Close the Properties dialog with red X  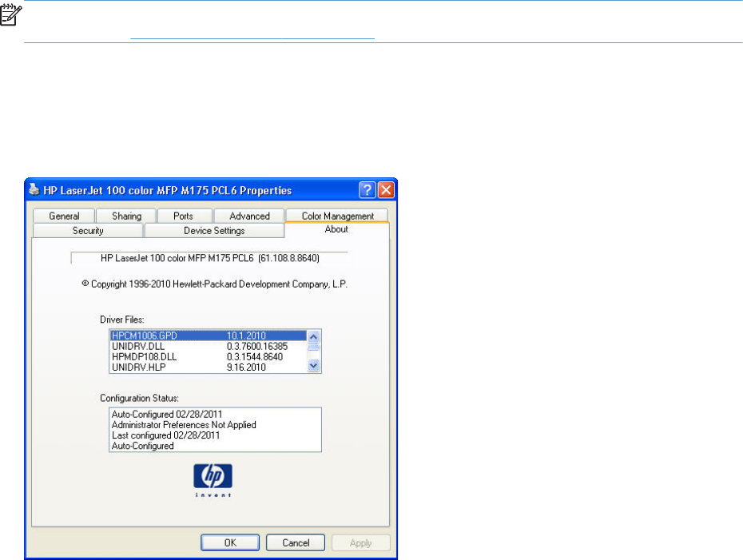click(x=386, y=190)
